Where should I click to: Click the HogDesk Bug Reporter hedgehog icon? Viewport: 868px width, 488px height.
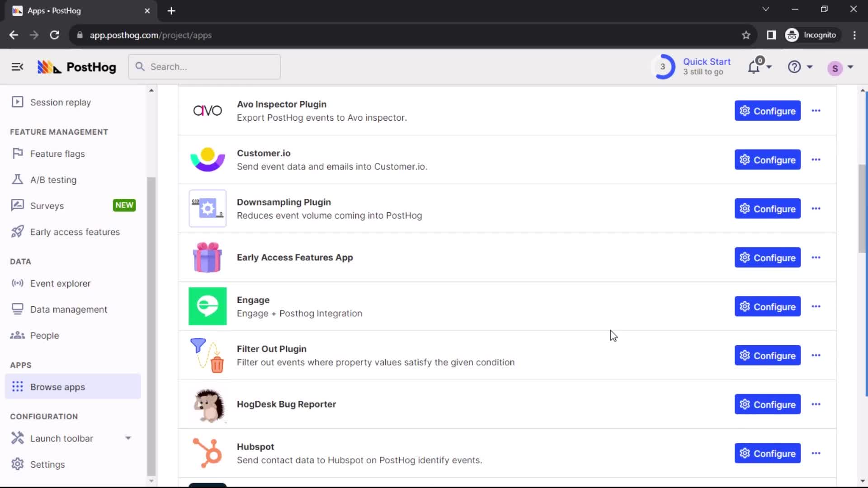(208, 404)
